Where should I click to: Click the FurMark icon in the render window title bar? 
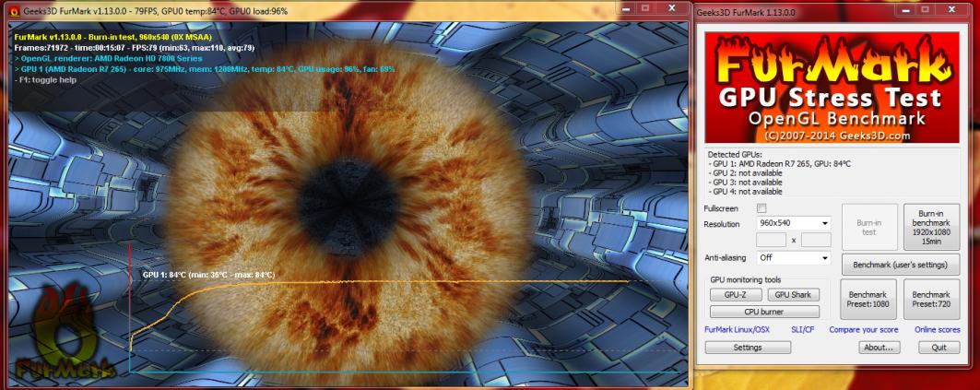click(9, 8)
